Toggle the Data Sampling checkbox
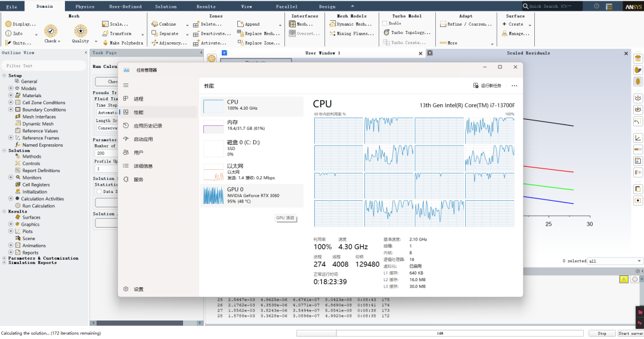This screenshot has height=339, width=644. point(100,192)
